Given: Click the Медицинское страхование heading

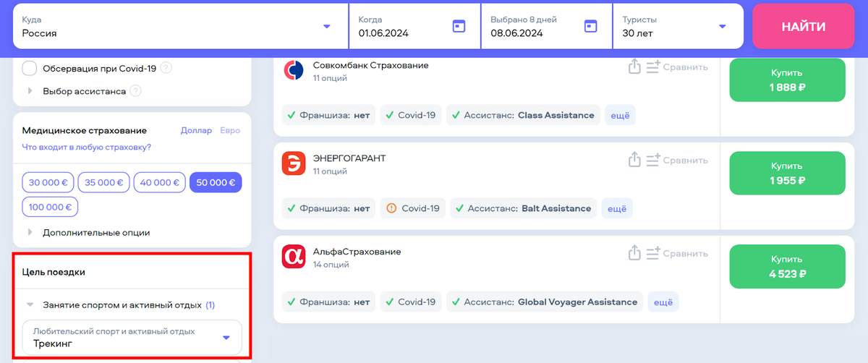Looking at the screenshot, I should pyautogui.click(x=85, y=131).
